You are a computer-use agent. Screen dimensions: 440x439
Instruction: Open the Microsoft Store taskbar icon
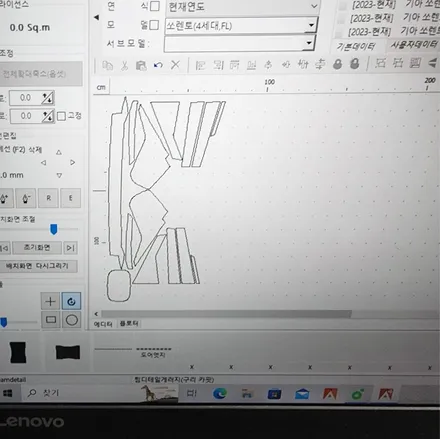pyautogui.click(x=274, y=394)
